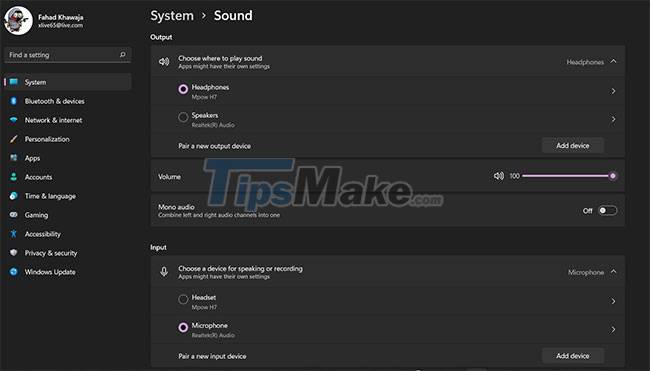This screenshot has width=650, height=371.
Task: Click the speaker icon beside Choose where to play sound
Action: click(x=164, y=62)
